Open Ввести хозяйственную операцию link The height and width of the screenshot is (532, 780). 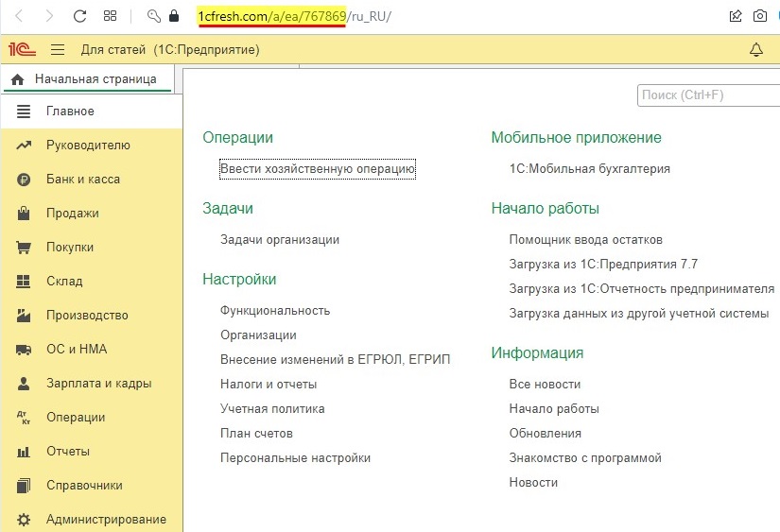pos(318,169)
